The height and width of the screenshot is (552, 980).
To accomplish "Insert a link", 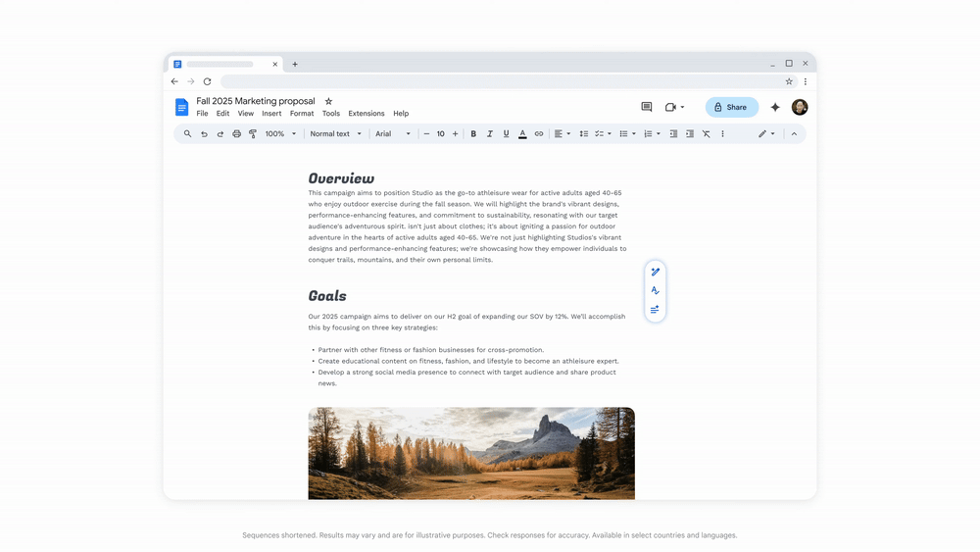I will (539, 133).
